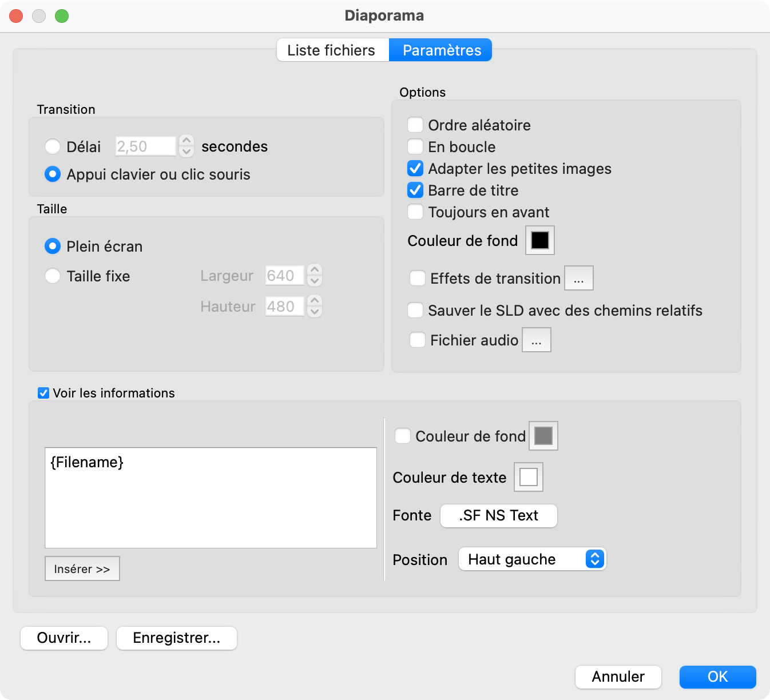Click the green zoom window button
The image size is (770, 700).
[x=62, y=16]
